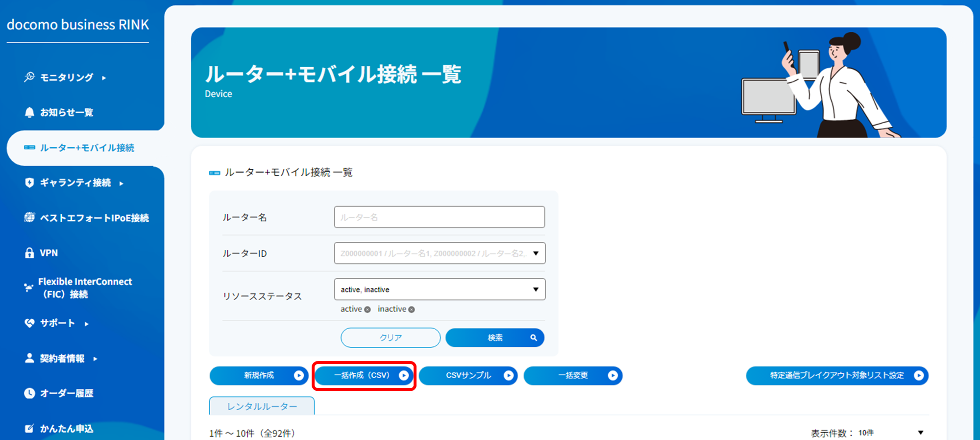Image resolution: width=980 pixels, height=440 pixels.
Task: Click the arrow circle on 新規作成
Action: point(298,375)
